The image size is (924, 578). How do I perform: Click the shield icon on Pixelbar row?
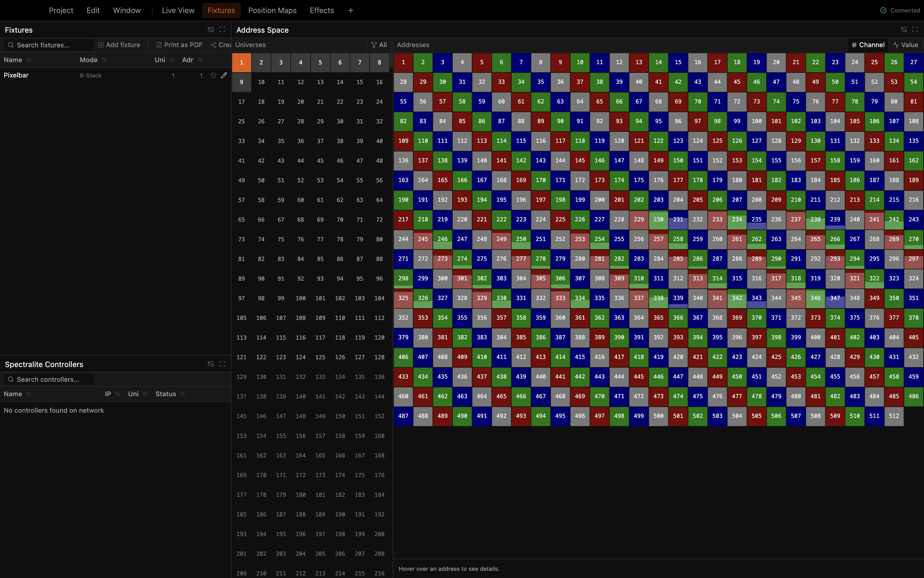tap(213, 75)
